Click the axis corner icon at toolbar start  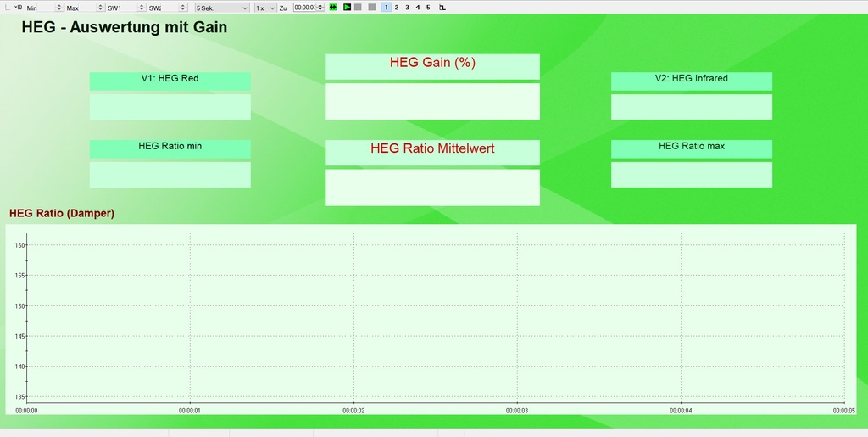click(x=7, y=7)
